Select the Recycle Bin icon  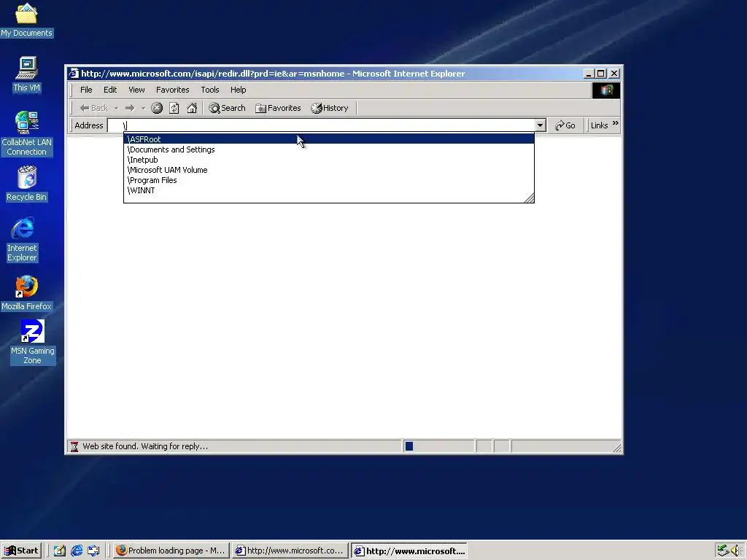tap(27, 184)
